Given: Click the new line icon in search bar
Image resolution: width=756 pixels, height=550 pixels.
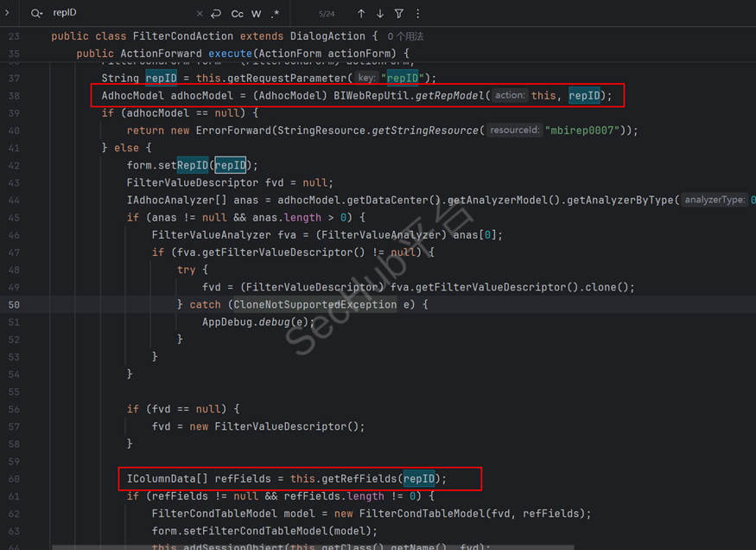Looking at the screenshot, I should coord(216,14).
